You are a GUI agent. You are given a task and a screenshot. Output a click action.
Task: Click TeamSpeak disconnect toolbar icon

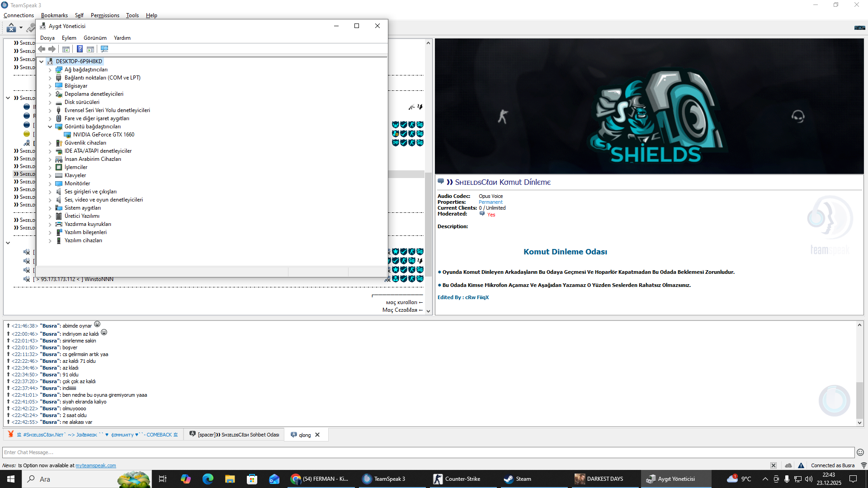[11, 28]
